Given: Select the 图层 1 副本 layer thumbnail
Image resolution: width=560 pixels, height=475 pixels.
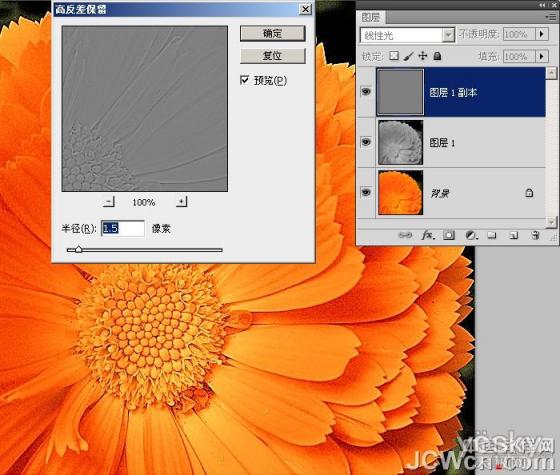Looking at the screenshot, I should [400, 92].
